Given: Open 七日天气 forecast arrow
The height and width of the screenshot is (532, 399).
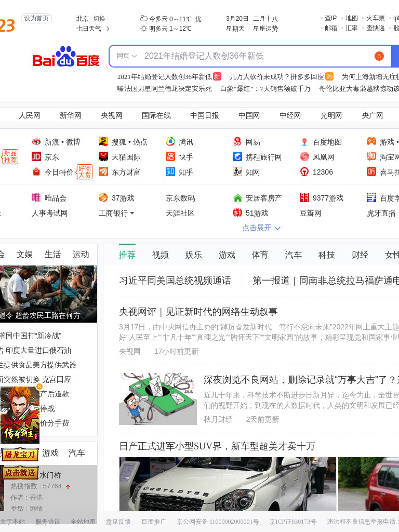Looking at the screenshot, I should (108, 29).
